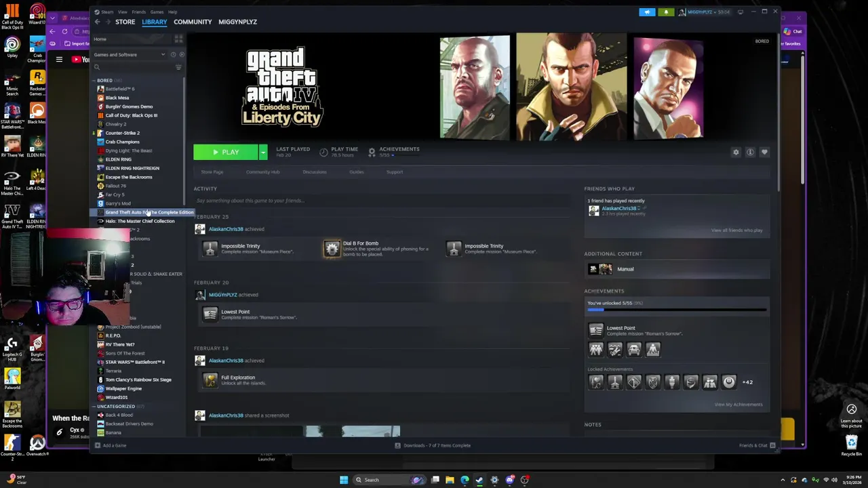Click the +42 locked achievements link
Screen dimensions: 868x488
point(747,382)
